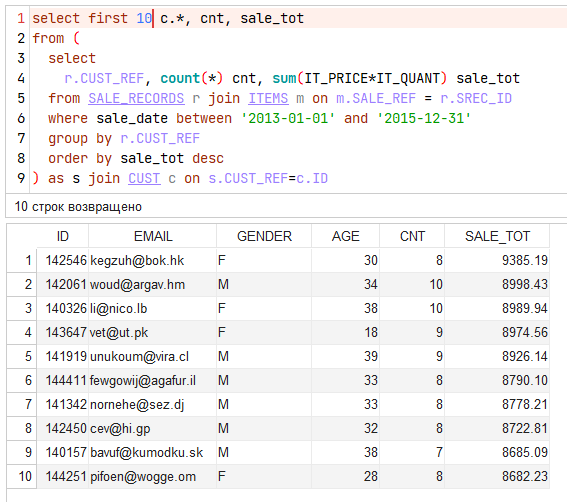
Task: Select the ID cell 143647
Action: [x=63, y=332]
